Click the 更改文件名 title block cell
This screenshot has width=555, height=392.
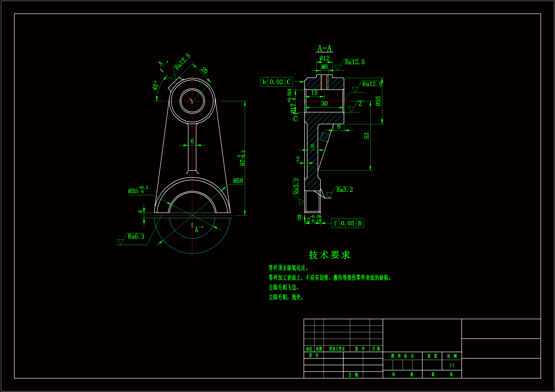point(337,349)
